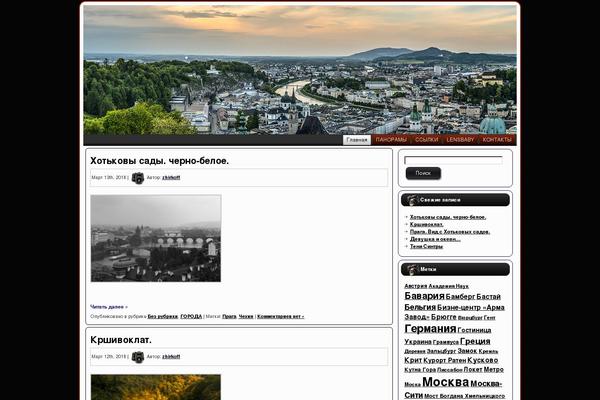The height and width of the screenshot is (400, 600).
Task: Open the Чехия tag under first post
Action: click(x=246, y=317)
